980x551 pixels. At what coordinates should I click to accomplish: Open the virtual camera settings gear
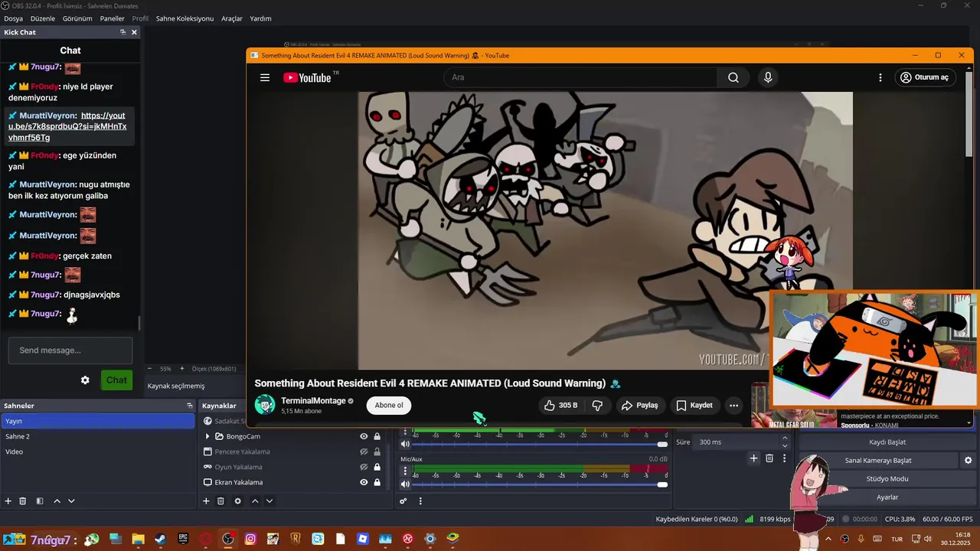968,460
